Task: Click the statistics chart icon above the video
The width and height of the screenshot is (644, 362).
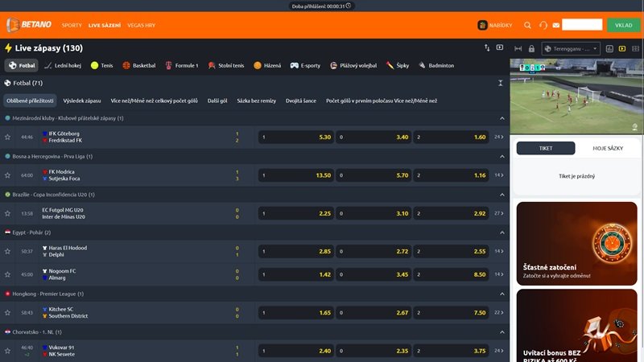Action: [x=609, y=49]
